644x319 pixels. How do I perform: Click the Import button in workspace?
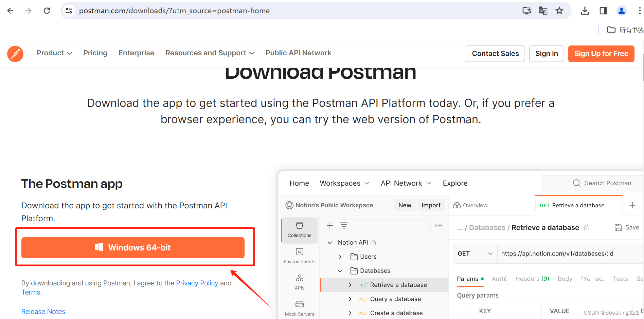(431, 205)
